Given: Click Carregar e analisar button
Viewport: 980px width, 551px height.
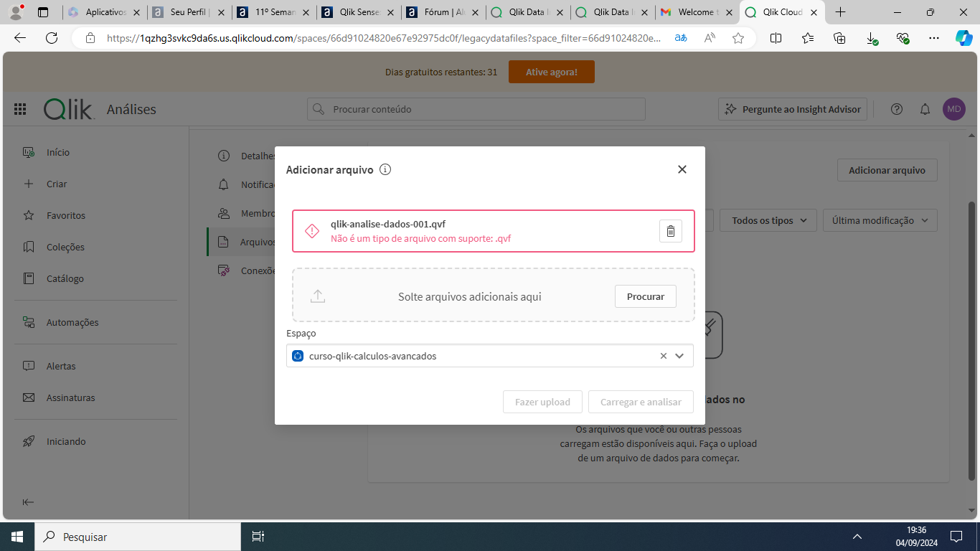Looking at the screenshot, I should tap(641, 402).
